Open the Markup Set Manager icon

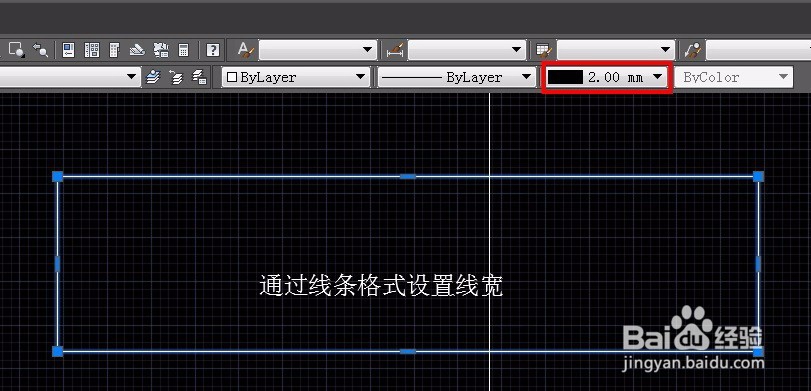(x=161, y=50)
